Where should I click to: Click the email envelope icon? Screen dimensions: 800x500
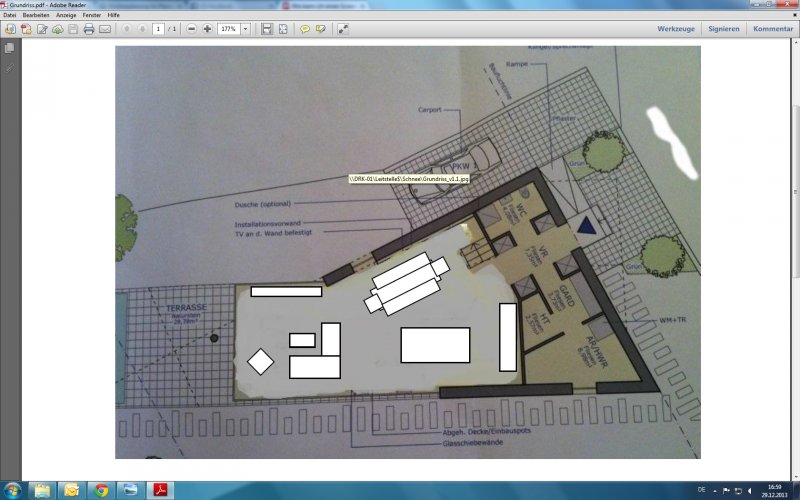point(105,29)
